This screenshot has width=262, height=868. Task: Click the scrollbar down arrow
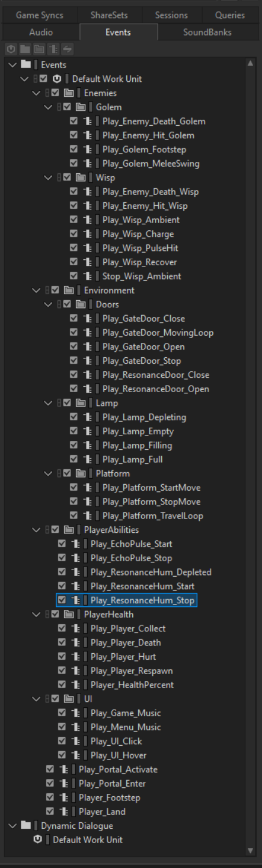(x=250, y=851)
